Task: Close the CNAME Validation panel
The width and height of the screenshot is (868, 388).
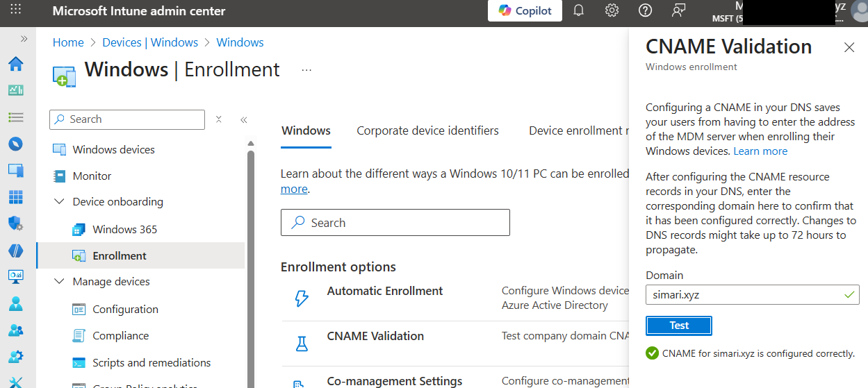Action: tap(849, 47)
